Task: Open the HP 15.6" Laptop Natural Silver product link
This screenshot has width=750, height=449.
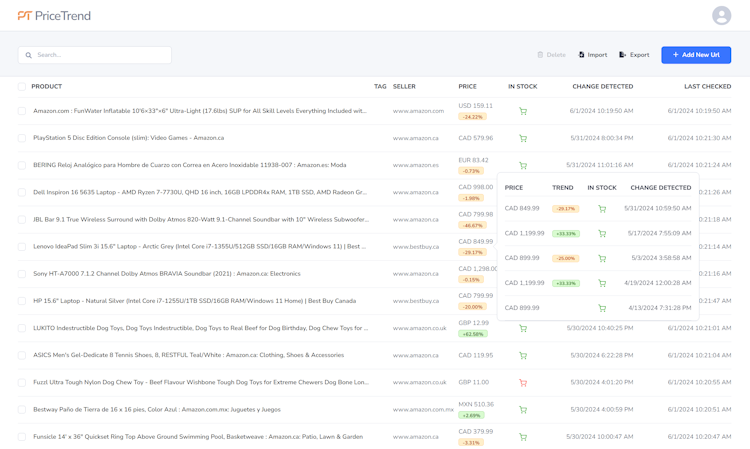Action: coord(194,301)
